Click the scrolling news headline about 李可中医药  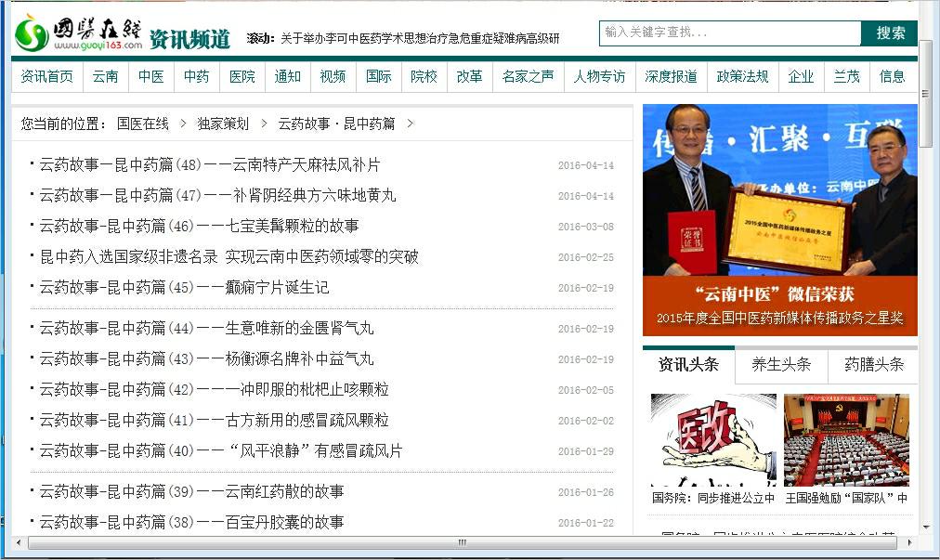point(420,38)
